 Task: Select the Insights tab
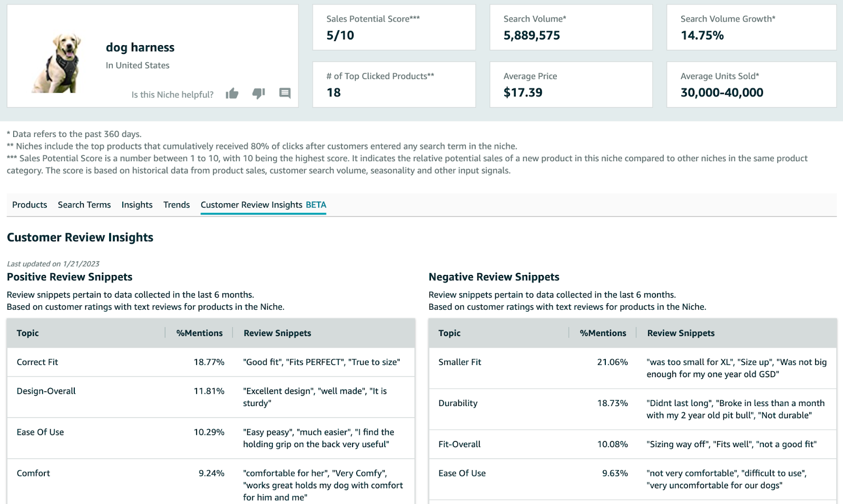coord(137,205)
